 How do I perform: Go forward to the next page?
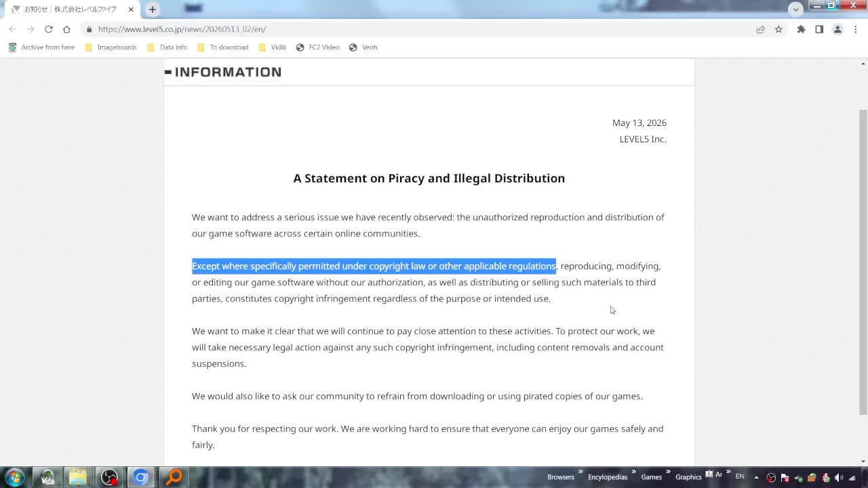click(x=31, y=29)
